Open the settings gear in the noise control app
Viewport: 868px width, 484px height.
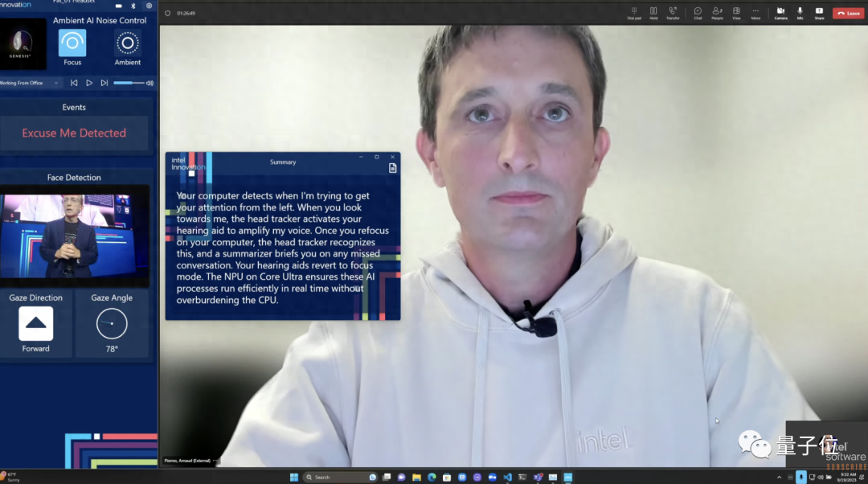click(x=149, y=6)
